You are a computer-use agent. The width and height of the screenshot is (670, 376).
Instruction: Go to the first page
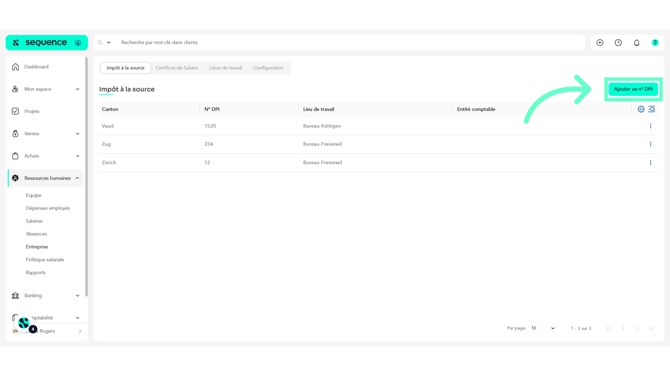point(609,329)
